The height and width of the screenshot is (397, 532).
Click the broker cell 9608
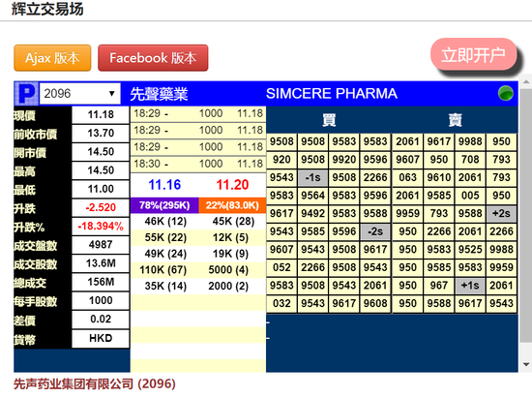[x=375, y=304]
